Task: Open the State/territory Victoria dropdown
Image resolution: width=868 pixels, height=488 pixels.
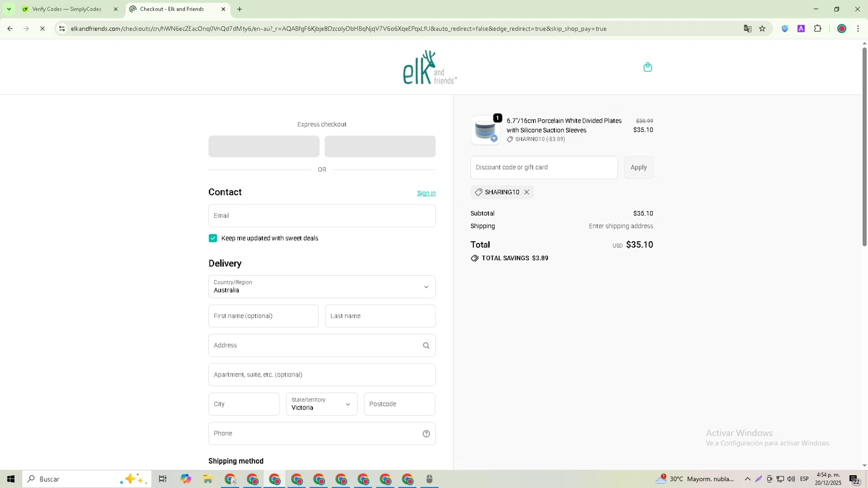Action: coord(322,404)
